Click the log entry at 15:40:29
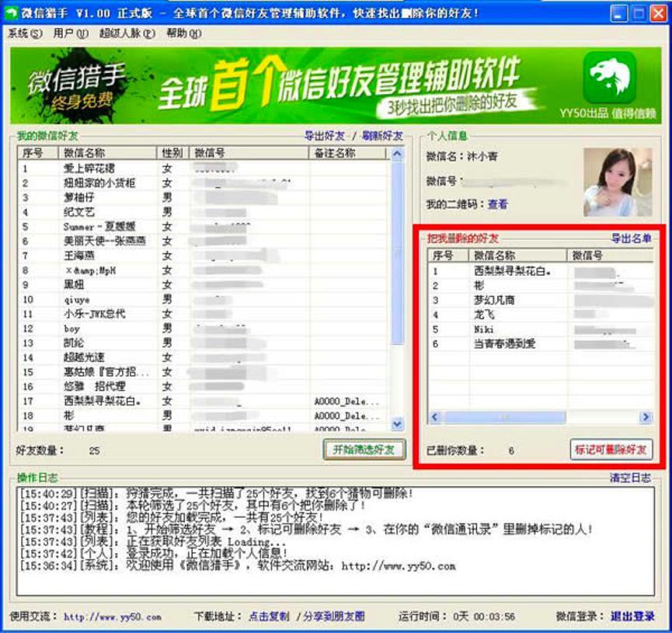672x633 pixels. coord(217,493)
